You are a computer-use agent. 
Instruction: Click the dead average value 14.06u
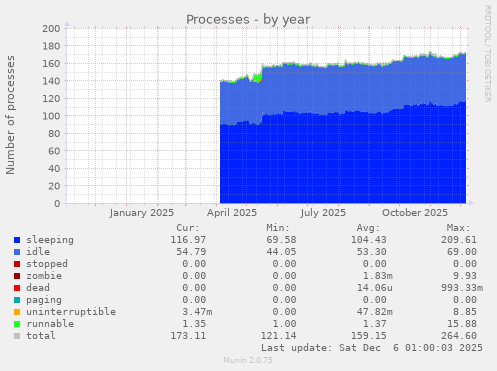coord(375,288)
